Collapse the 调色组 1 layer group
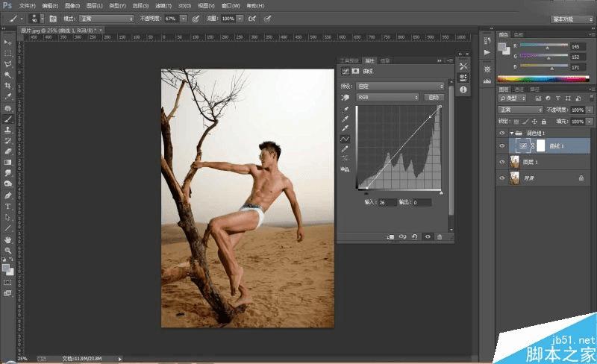This screenshot has width=597, height=364. click(x=510, y=132)
